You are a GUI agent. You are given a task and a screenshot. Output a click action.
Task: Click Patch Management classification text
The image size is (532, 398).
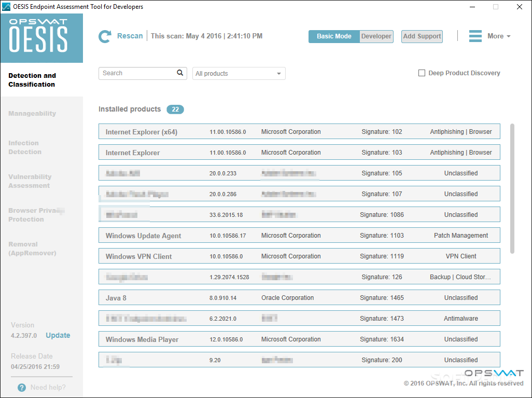(461, 236)
